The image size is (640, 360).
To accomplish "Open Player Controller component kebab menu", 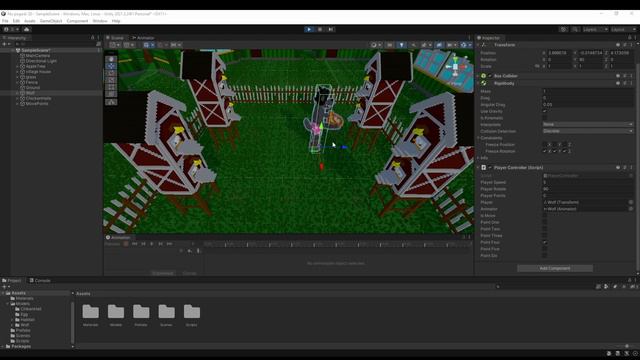I will [631, 168].
